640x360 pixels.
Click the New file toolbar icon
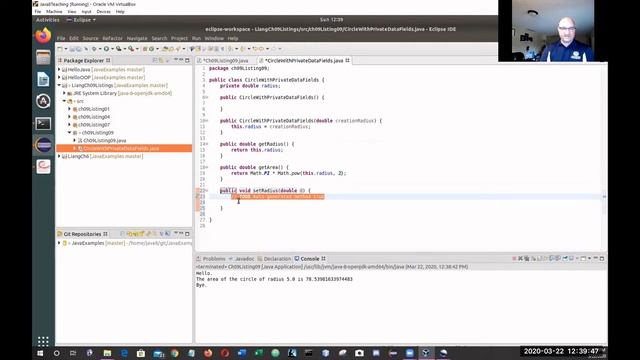[x=60, y=49]
